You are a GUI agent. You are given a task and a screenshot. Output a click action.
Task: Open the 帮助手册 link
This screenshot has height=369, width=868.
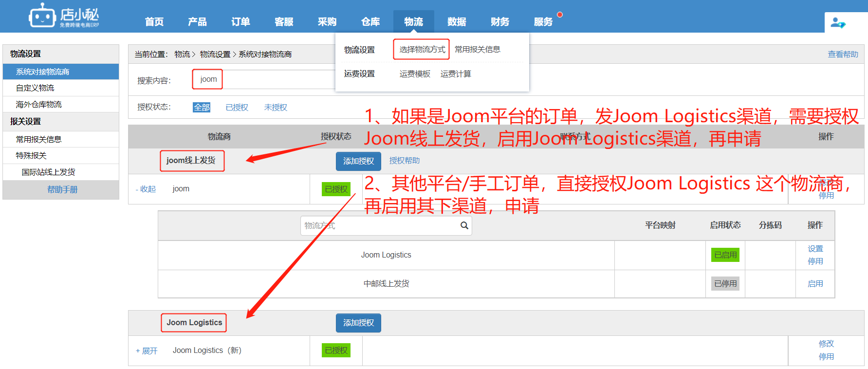coord(62,189)
